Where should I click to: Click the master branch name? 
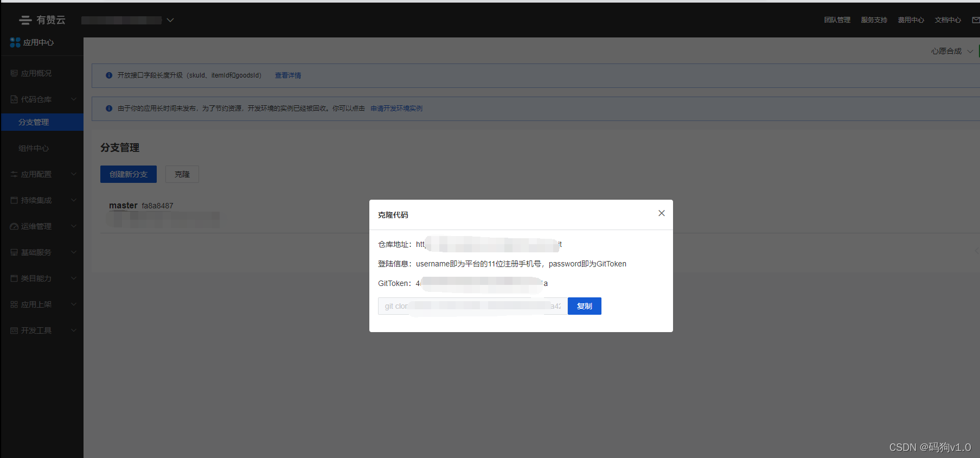tap(123, 206)
